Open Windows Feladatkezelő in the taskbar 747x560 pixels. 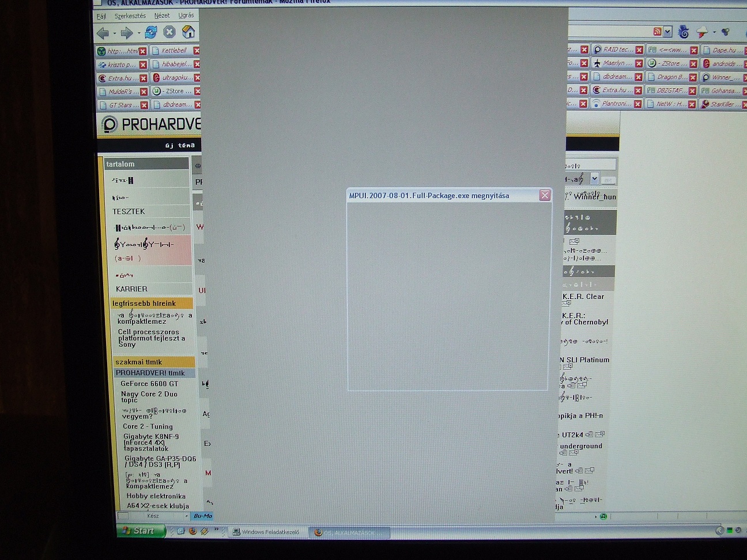(267, 532)
